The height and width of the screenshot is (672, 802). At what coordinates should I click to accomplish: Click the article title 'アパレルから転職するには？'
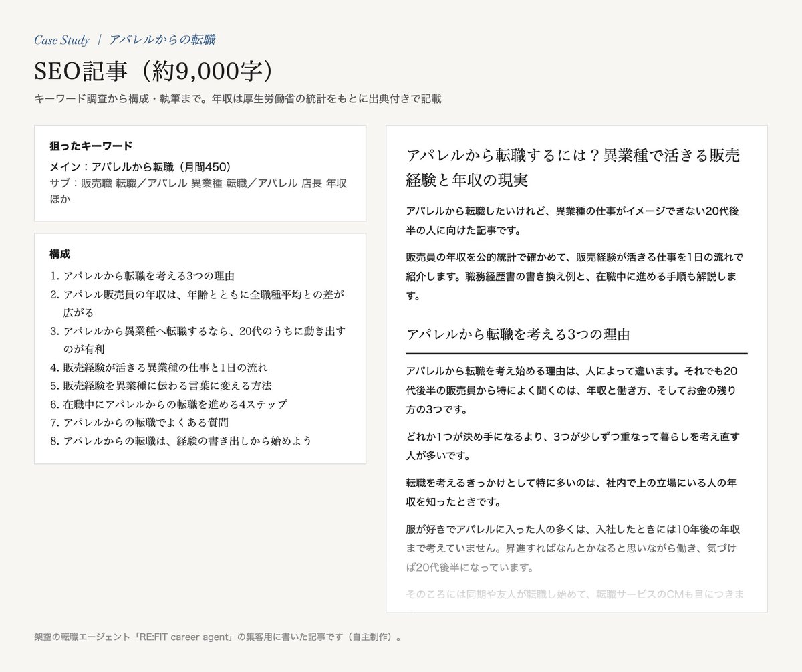(x=573, y=167)
